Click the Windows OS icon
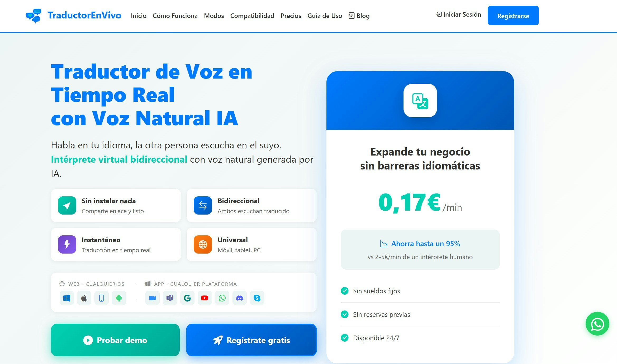The width and height of the screenshot is (617, 364). [67, 298]
